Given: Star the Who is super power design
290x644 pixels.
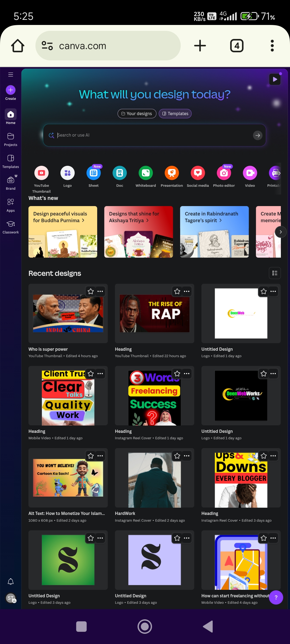Looking at the screenshot, I should (x=91, y=291).
